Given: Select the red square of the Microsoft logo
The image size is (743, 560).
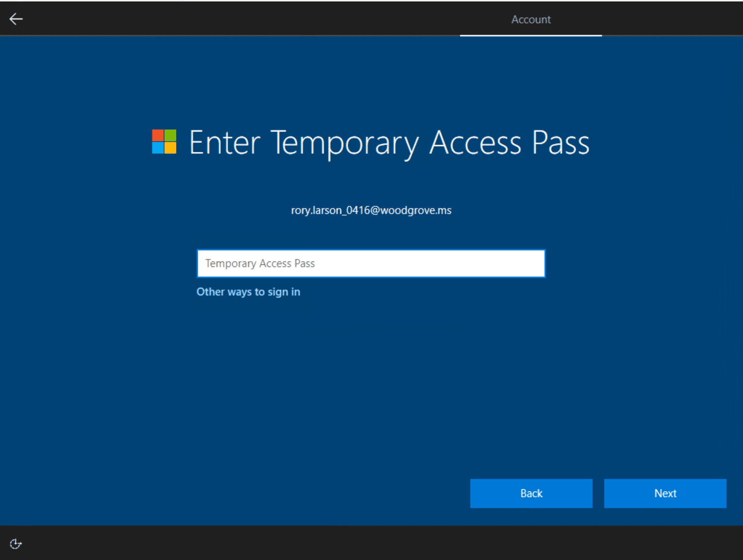Looking at the screenshot, I should (x=159, y=136).
